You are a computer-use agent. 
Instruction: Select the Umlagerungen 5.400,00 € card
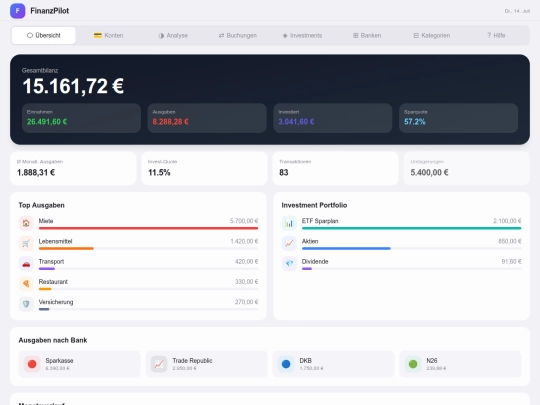point(467,168)
